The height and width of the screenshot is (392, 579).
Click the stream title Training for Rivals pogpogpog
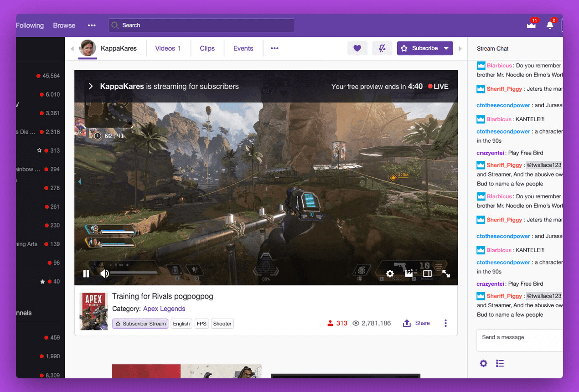pos(163,296)
